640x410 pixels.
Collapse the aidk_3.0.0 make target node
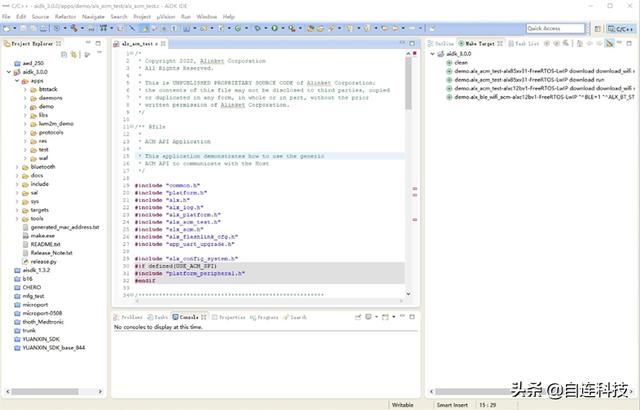[433, 54]
